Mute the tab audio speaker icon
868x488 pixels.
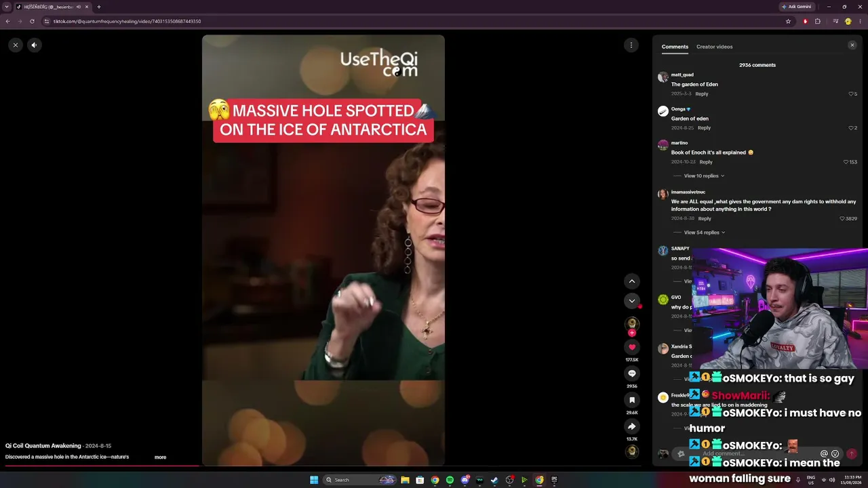click(78, 7)
